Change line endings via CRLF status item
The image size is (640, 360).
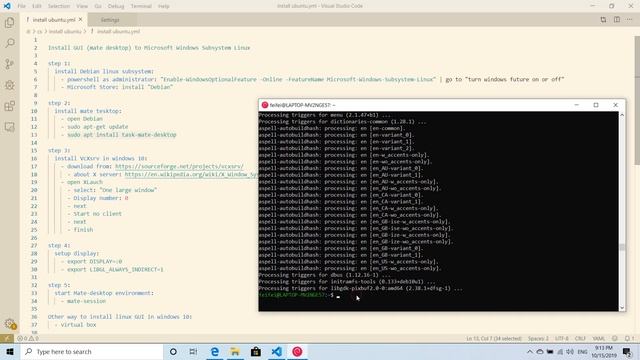(x=580, y=338)
